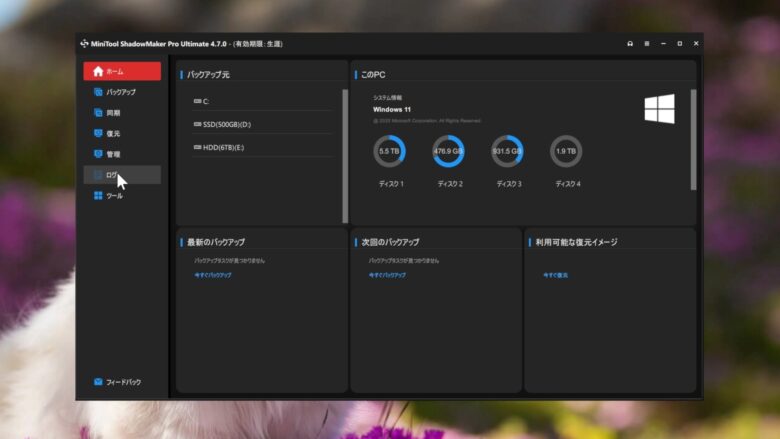This screenshot has height=439, width=780.
Task: Click the ディスク 1 usage ring (5.5 TB)
Action: click(x=390, y=151)
